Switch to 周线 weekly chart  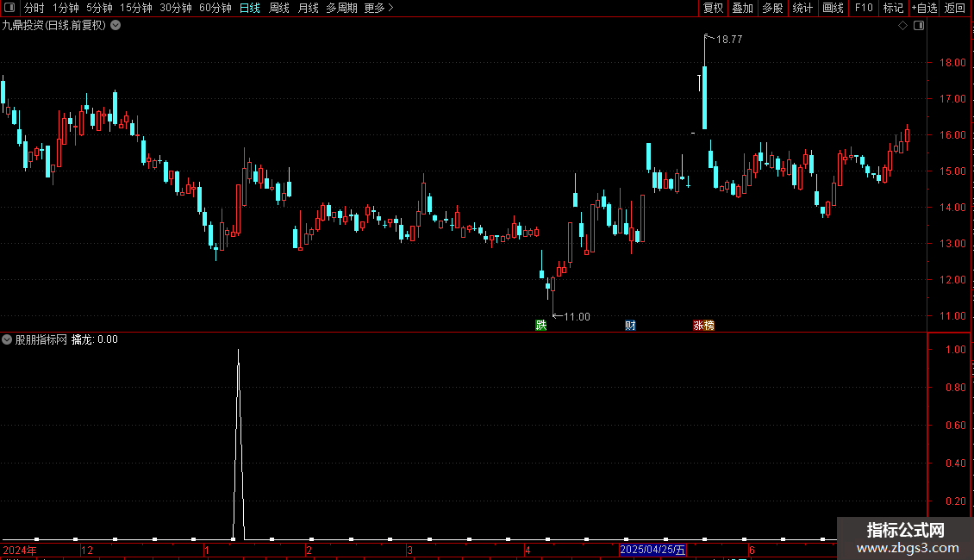pos(279,8)
